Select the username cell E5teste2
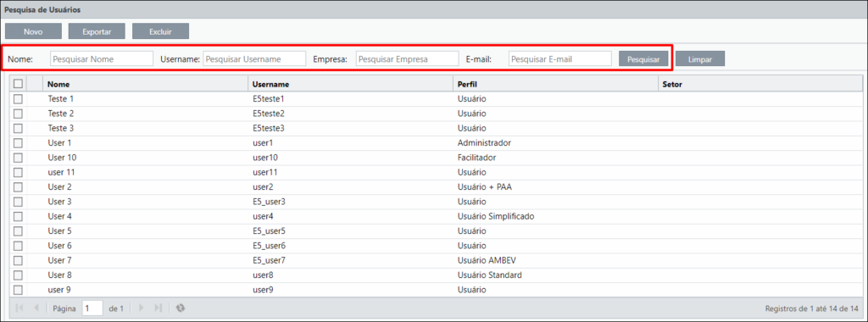The width and height of the screenshot is (868, 322). (x=269, y=114)
